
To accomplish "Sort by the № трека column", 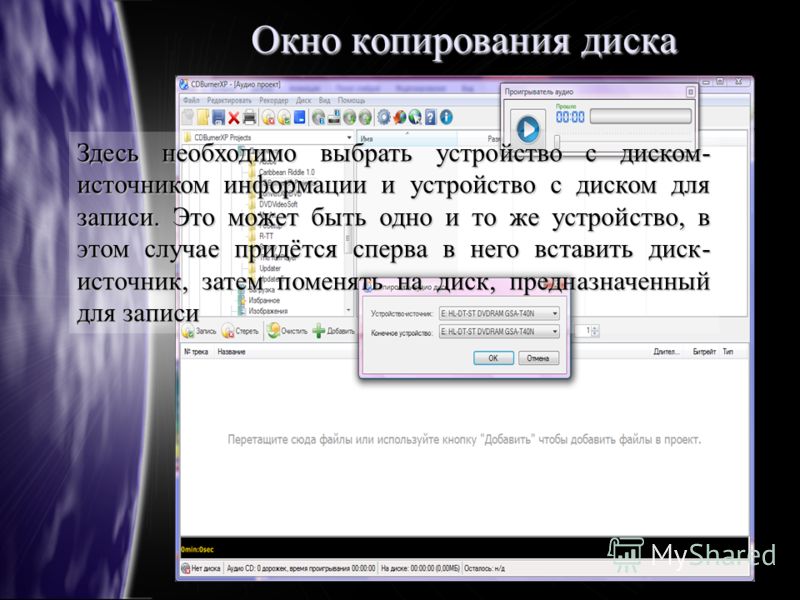I will pyautogui.click(x=196, y=352).
